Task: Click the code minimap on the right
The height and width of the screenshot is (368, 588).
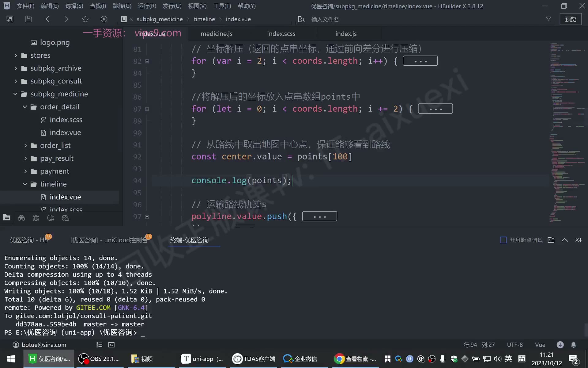Action: click(567, 132)
